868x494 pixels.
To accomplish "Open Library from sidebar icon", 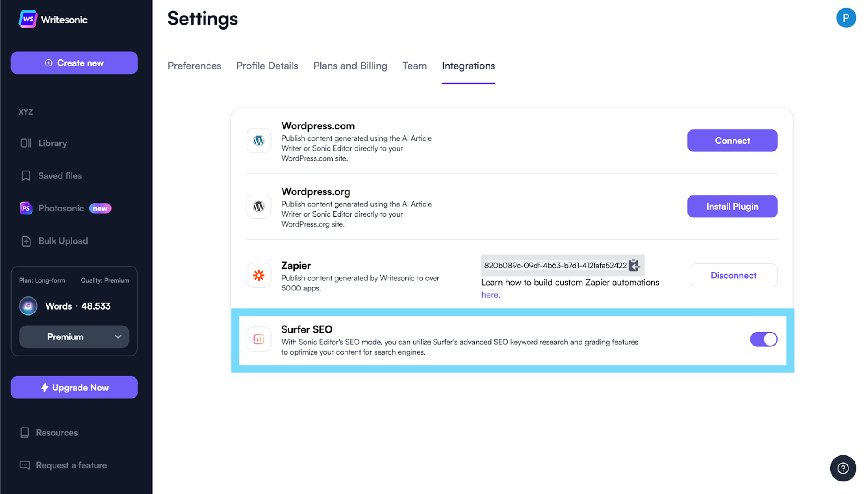I will pos(26,143).
